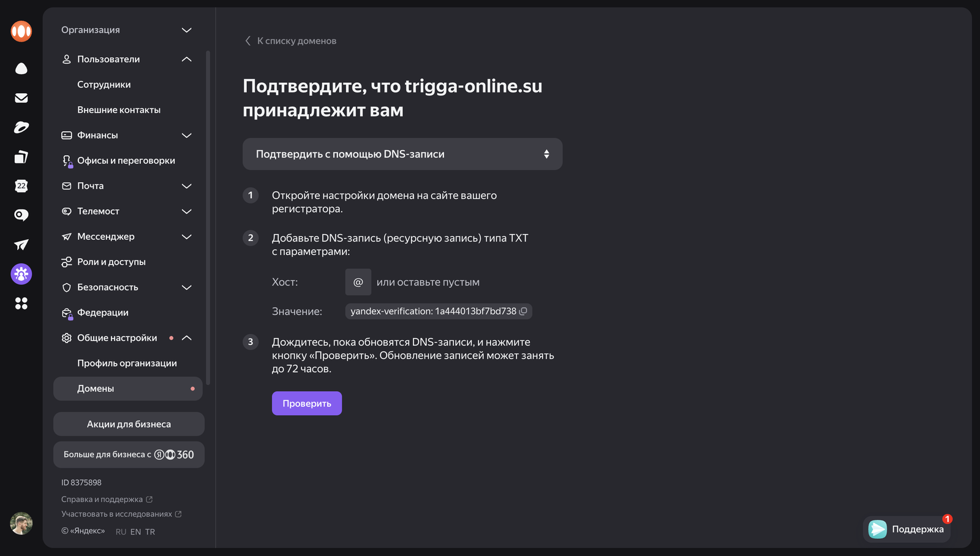Viewport: 980px width, 556px height.
Task: Open the highlighted purple Admin icon
Action: (21, 274)
